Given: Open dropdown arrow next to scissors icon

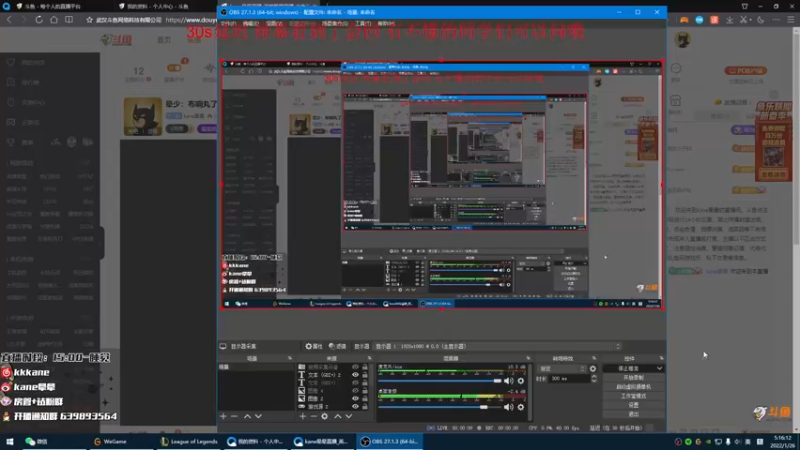Looking at the screenshot, I should point(750,20).
